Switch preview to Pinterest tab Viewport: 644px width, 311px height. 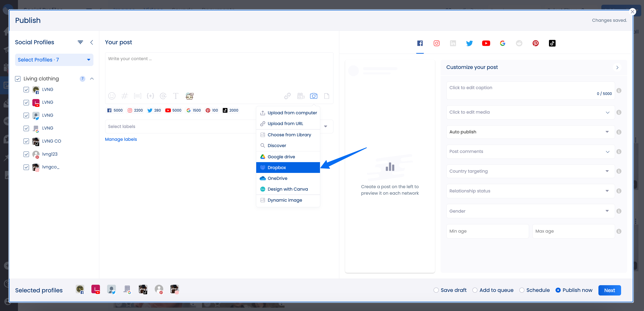(x=536, y=43)
